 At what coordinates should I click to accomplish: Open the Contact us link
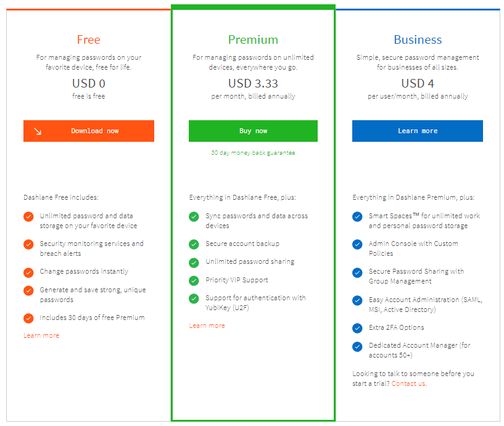tap(409, 383)
